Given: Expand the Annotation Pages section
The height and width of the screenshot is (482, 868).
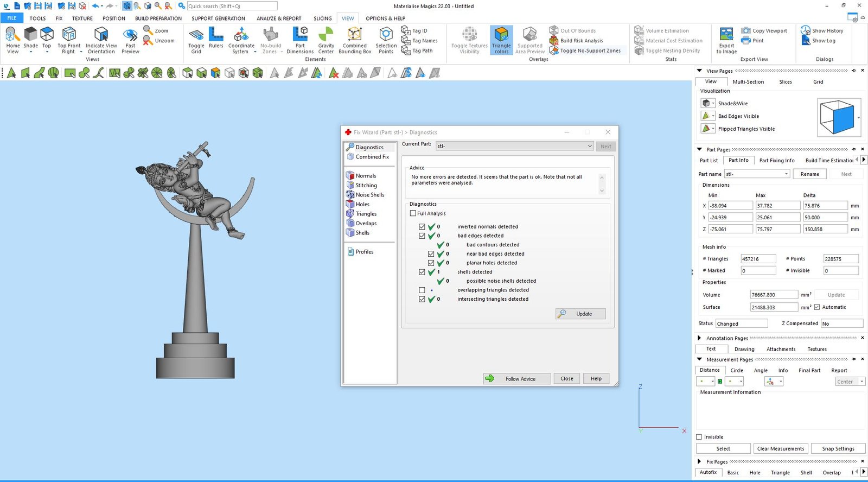Looking at the screenshot, I should point(699,338).
